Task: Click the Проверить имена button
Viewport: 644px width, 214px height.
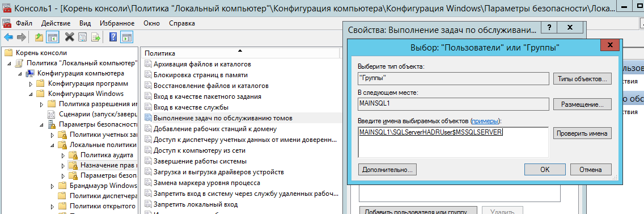Action: point(582,133)
